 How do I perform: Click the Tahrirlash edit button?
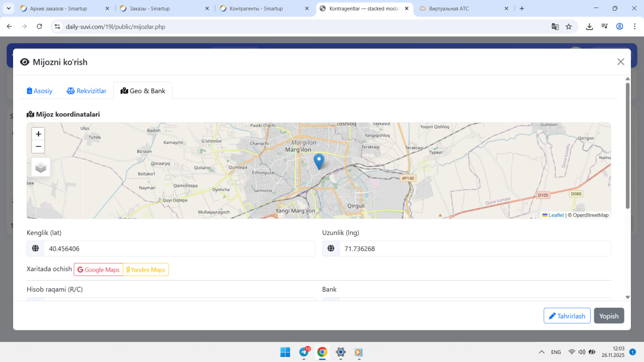567,316
